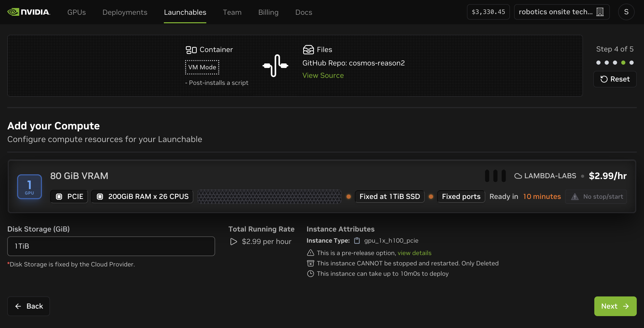Click the Container icon
The width and height of the screenshot is (644, 328).
coord(191,49)
